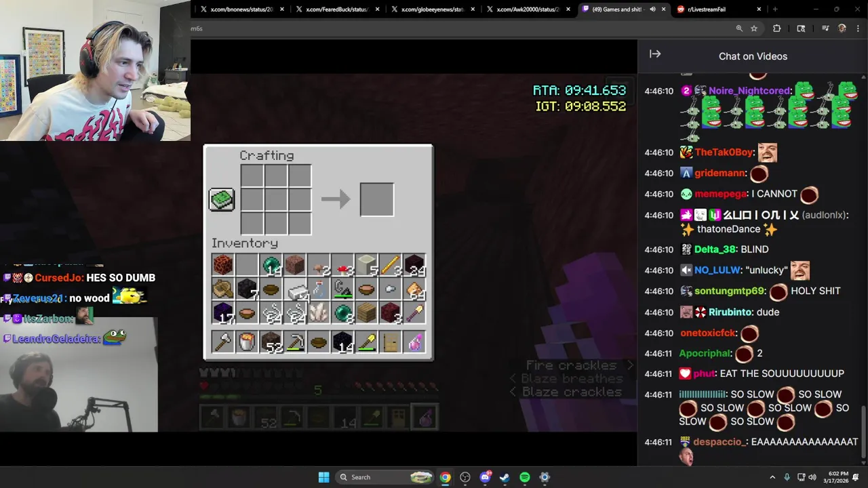Select the iron nugget
Screen dimensions: 868x488
tap(391, 289)
